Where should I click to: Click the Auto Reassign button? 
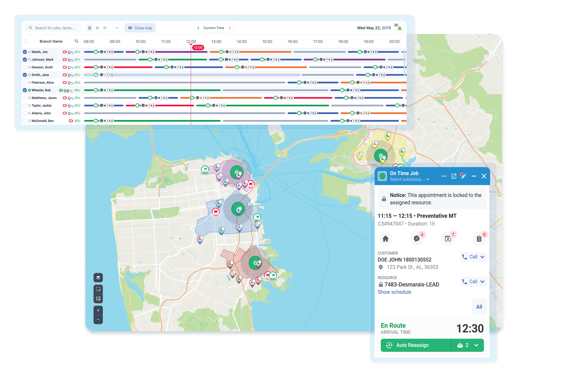pos(415,345)
